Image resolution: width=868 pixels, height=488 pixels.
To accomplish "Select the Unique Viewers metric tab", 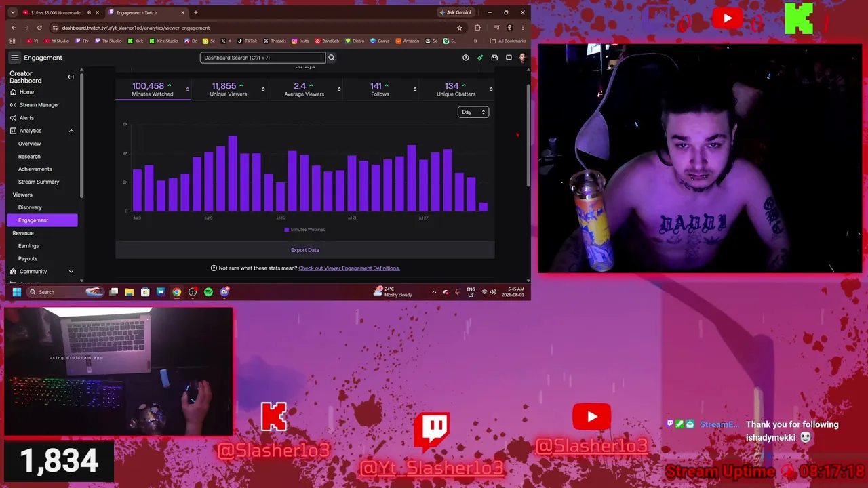I will pos(229,89).
